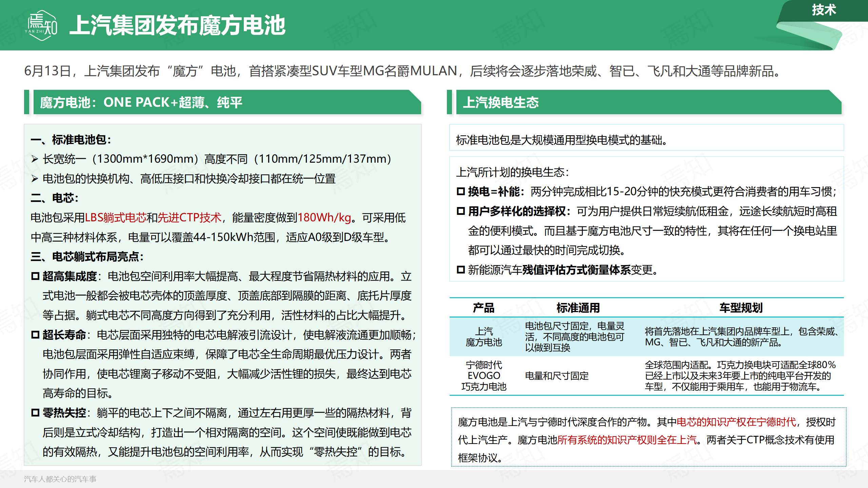This screenshot has height=488, width=868.
Task: Select the section header 魔方电池：ONE PACK+超薄、纯平
Action: click(x=141, y=102)
